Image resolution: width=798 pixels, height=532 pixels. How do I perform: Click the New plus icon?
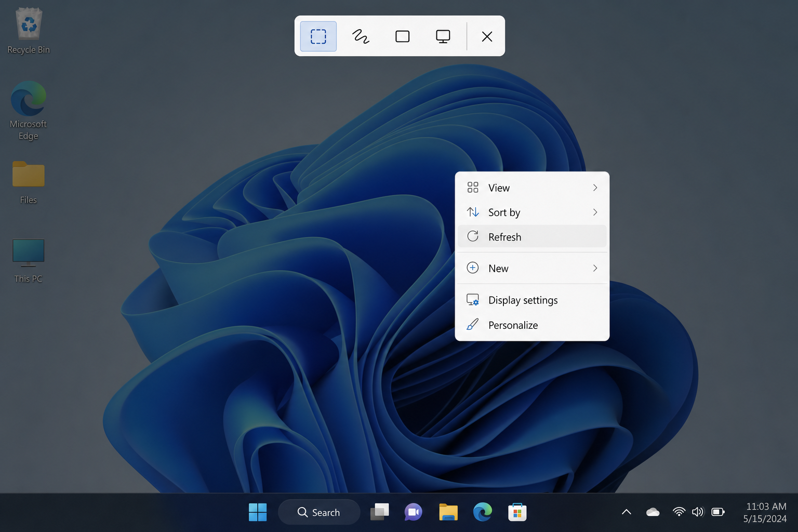[473, 268]
